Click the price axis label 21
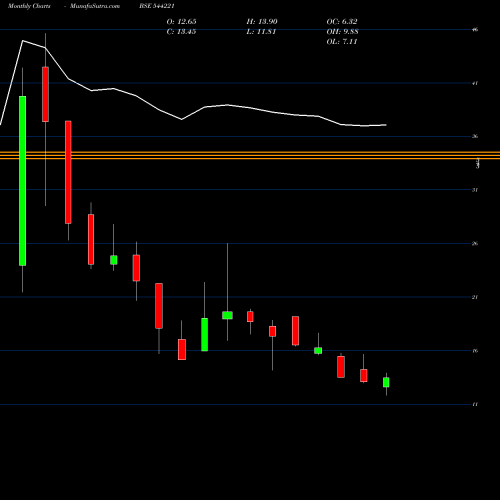Viewport: 500px width, 500px height. (475, 297)
